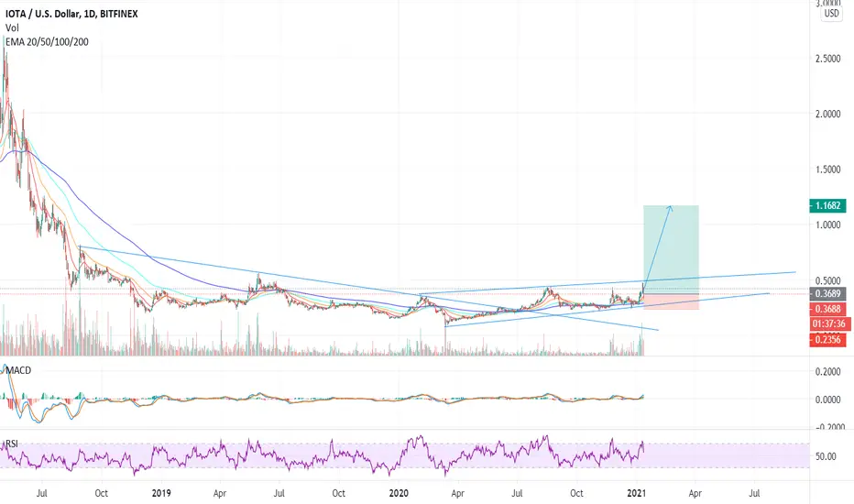The image size is (854, 504).
Task: Click the 0.5000 price axis value
Action: point(827,280)
